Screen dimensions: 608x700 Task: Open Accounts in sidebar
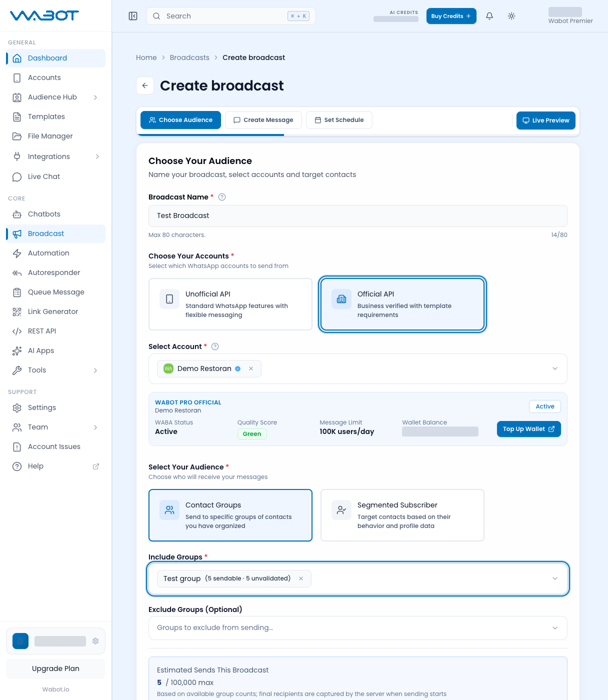tap(56, 77)
